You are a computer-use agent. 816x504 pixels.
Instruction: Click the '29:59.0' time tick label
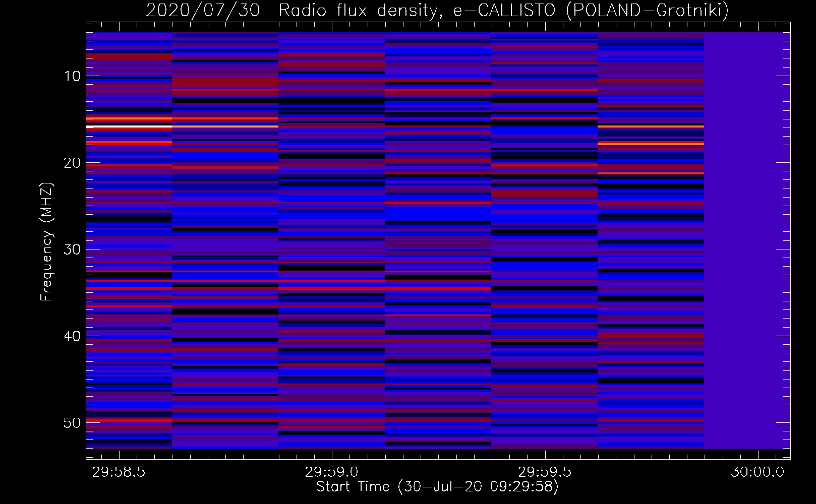coord(332,472)
